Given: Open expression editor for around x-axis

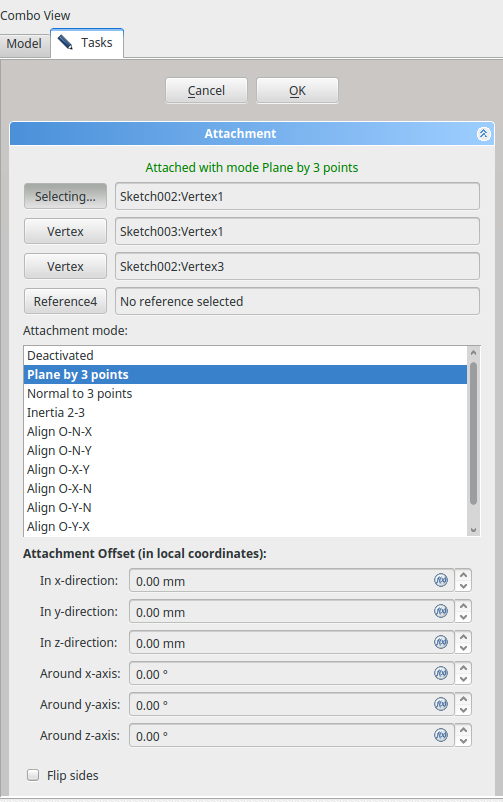Looking at the screenshot, I should [x=441, y=673].
